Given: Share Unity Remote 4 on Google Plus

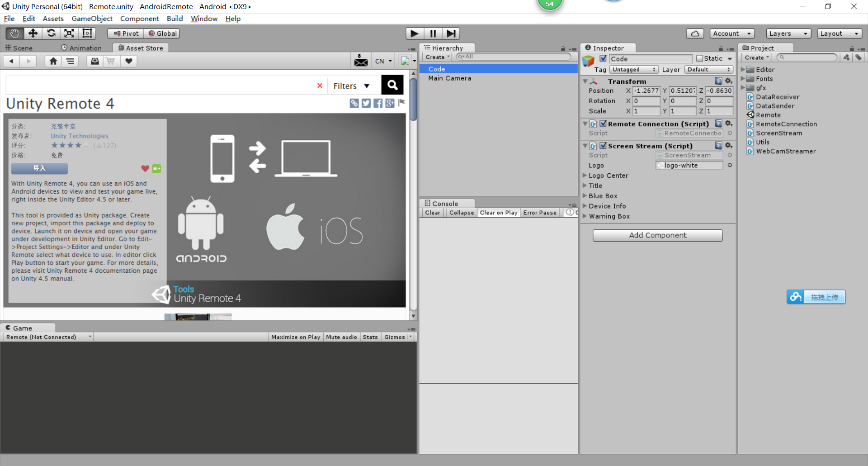Looking at the screenshot, I should 390,103.
